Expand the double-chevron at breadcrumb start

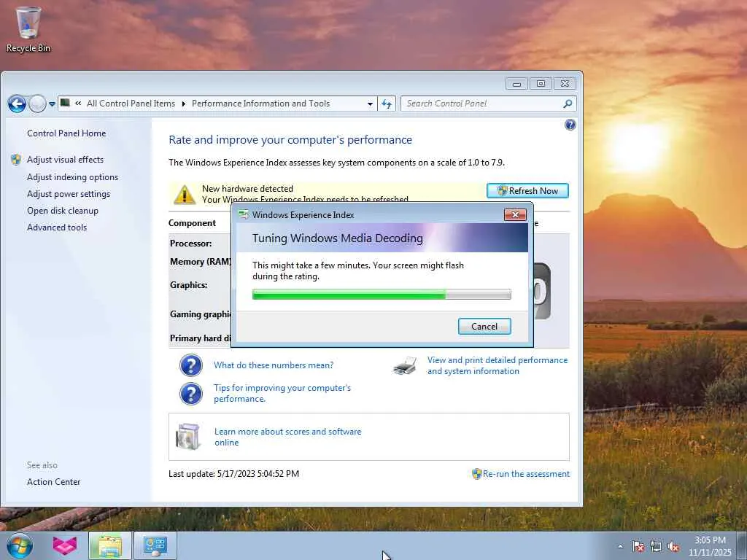click(78, 104)
